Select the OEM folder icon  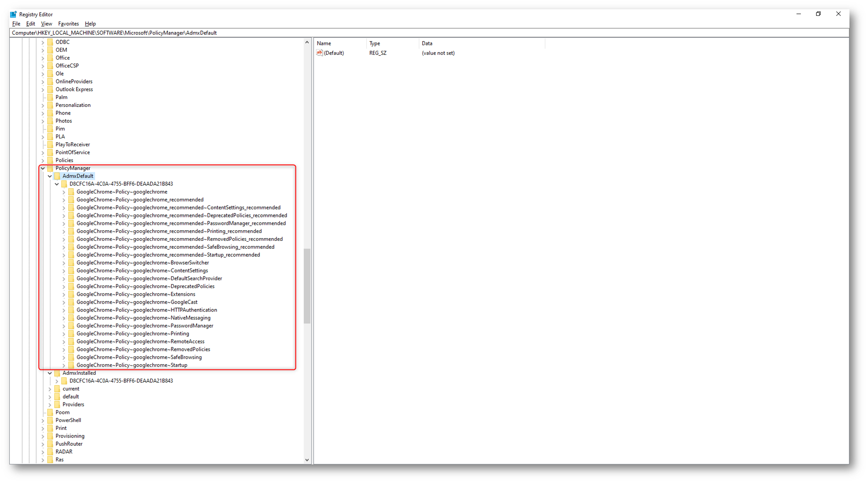(50, 50)
